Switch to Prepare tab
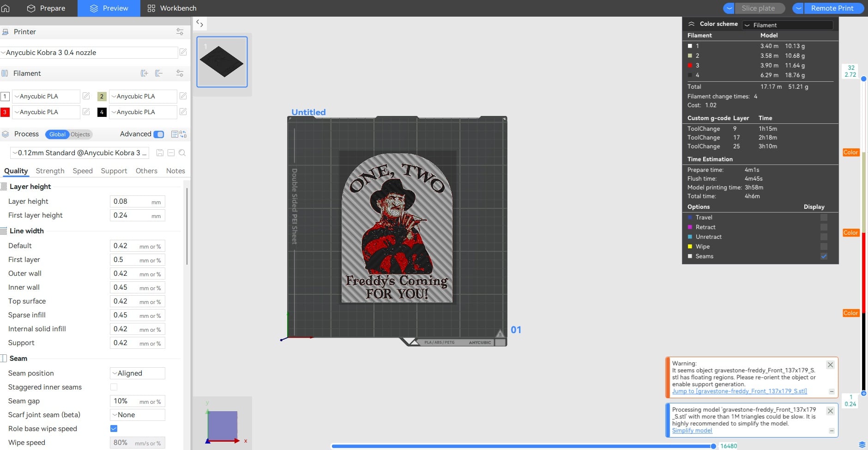Viewport: 868px width, 450px height. pyautogui.click(x=46, y=8)
